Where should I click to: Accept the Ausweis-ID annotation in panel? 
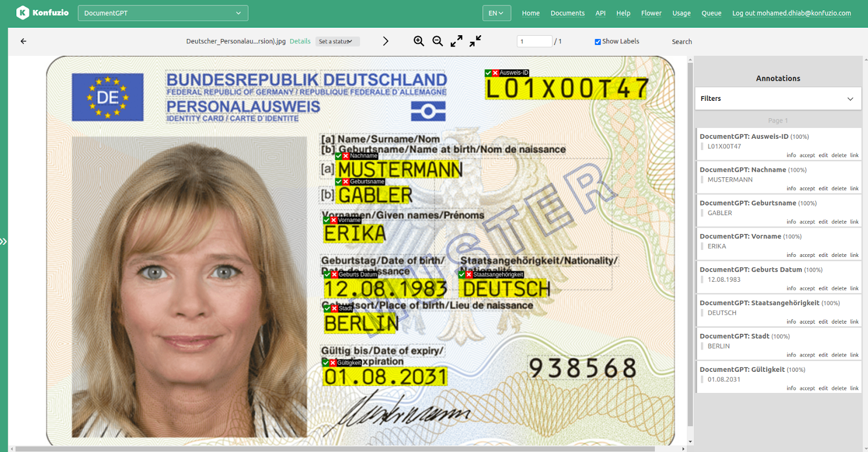(807, 156)
